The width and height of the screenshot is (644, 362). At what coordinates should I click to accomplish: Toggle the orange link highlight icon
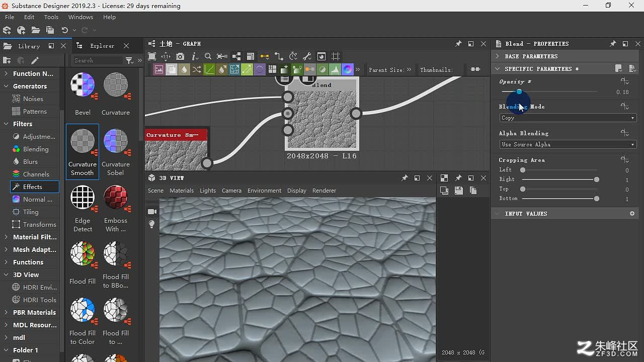point(265,56)
